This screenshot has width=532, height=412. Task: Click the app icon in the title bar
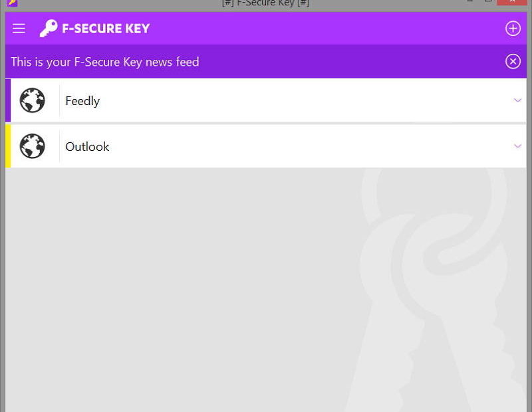click(x=12, y=3)
